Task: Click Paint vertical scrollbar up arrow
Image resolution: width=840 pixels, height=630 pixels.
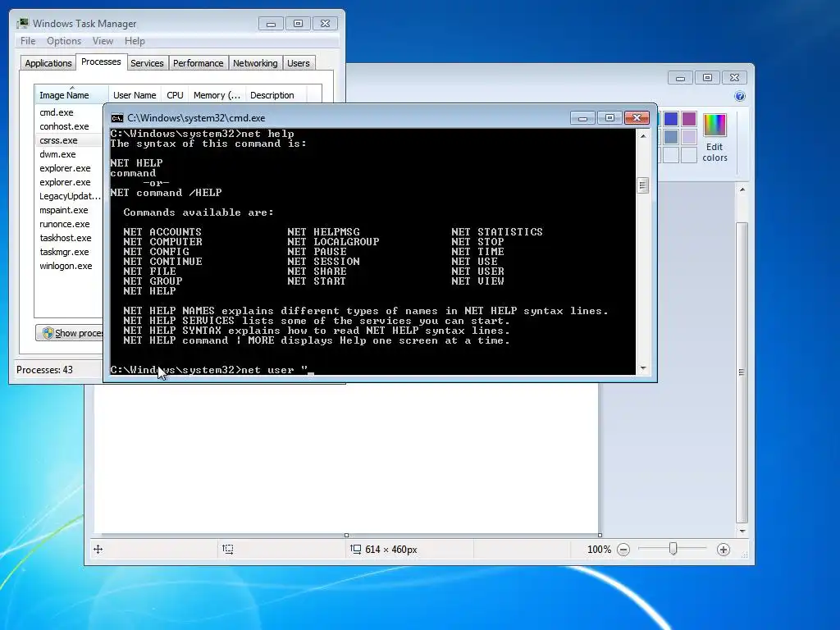Action: point(742,189)
